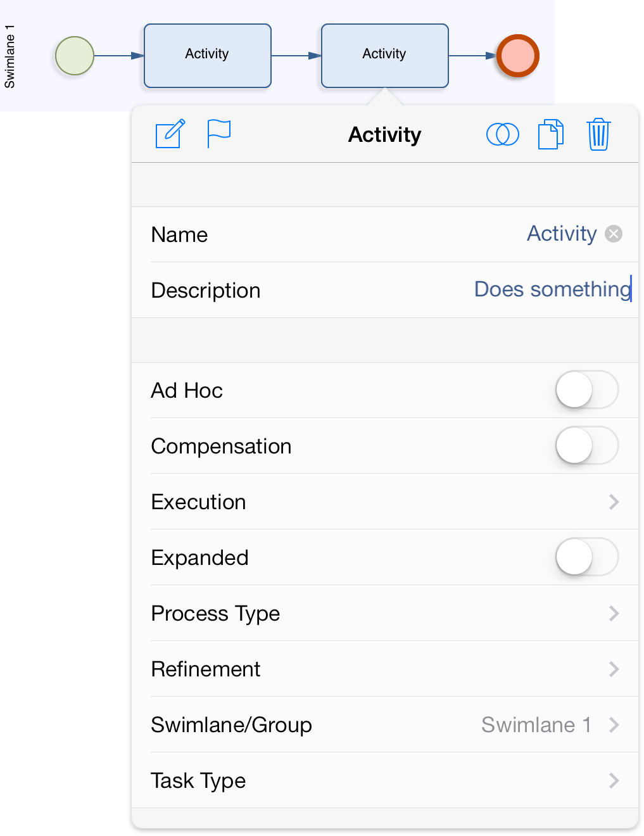The width and height of the screenshot is (644, 836).
Task: Select the red end event circle
Action: 517,56
